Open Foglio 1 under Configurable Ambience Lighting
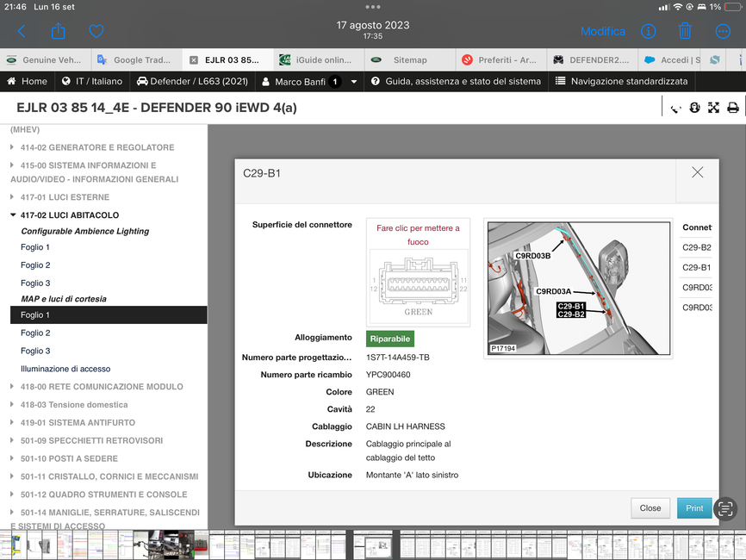746x560 pixels. (x=35, y=247)
